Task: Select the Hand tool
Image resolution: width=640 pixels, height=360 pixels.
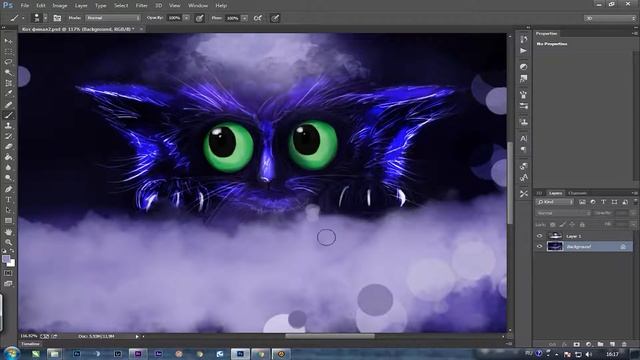Action: pos(8,232)
